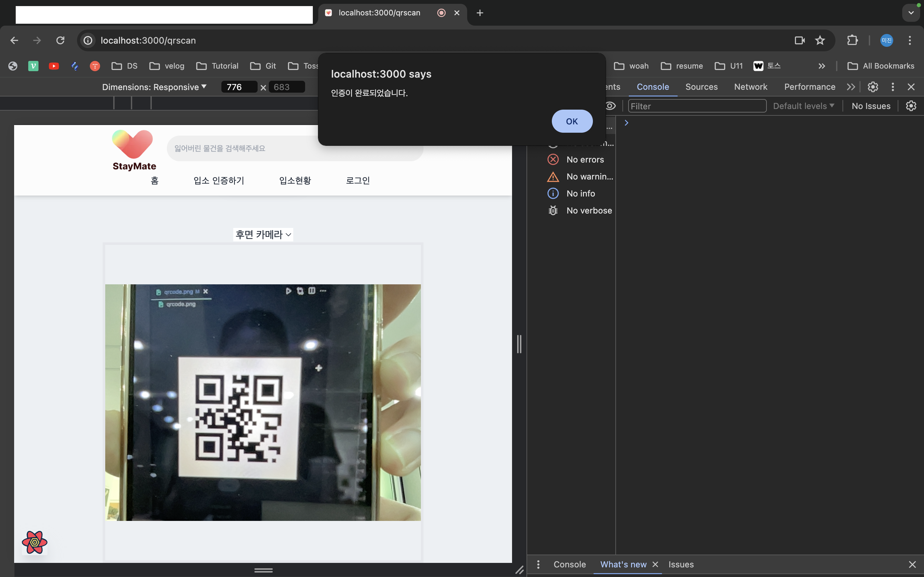The height and width of the screenshot is (577, 924).
Task: Switch to the Sources tab
Action: (x=701, y=87)
